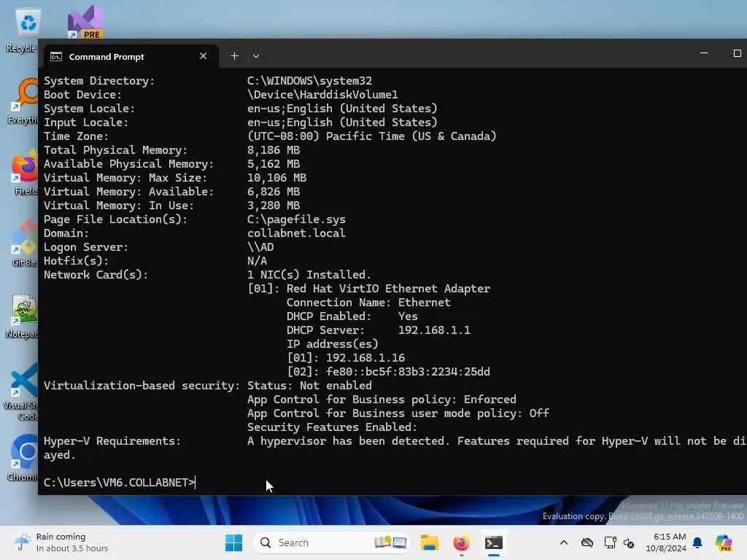Click the Available Physical Memory value 5,162 MB
747x560 pixels.
[x=274, y=164]
